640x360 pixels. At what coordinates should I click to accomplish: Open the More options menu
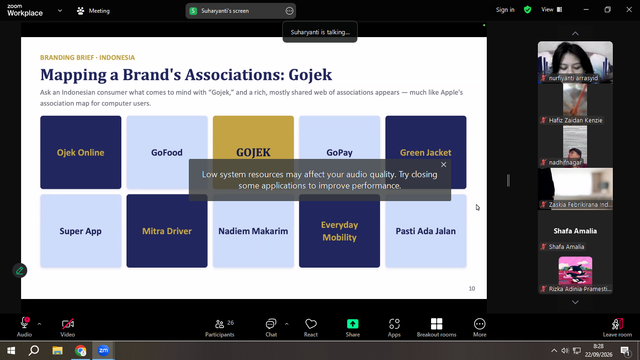[480, 328]
